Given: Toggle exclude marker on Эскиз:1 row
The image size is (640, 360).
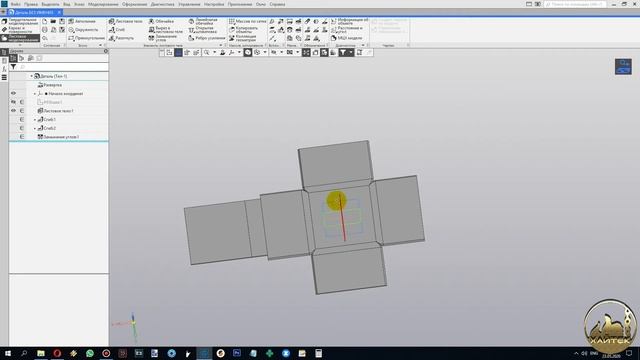Looking at the screenshot, I should [22, 102].
